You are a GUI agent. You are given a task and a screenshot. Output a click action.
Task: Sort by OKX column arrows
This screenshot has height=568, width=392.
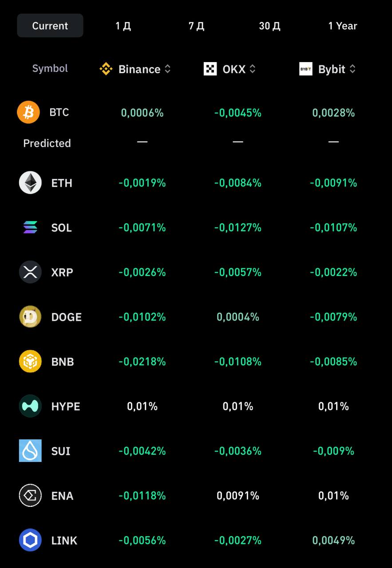click(x=252, y=69)
